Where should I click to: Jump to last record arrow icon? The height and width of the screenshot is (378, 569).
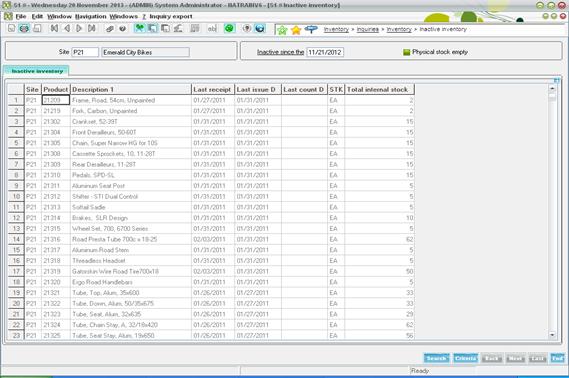pyautogui.click(x=92, y=28)
